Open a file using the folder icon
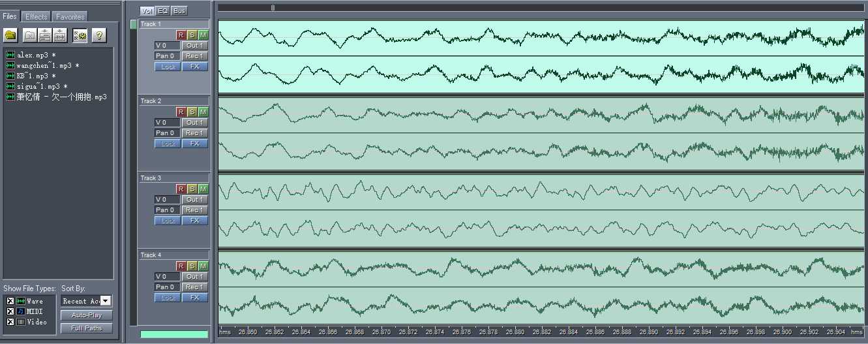Viewport: 868px width, 344px height. click(10, 35)
